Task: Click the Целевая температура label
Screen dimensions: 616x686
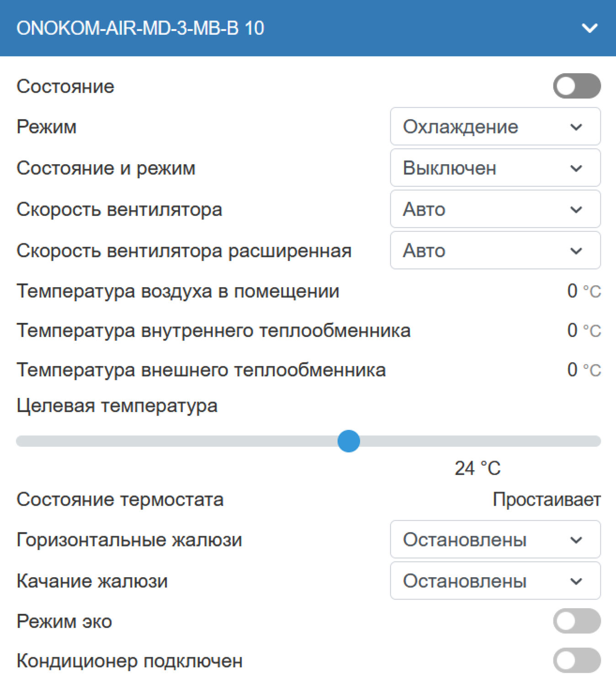Action: (117, 406)
